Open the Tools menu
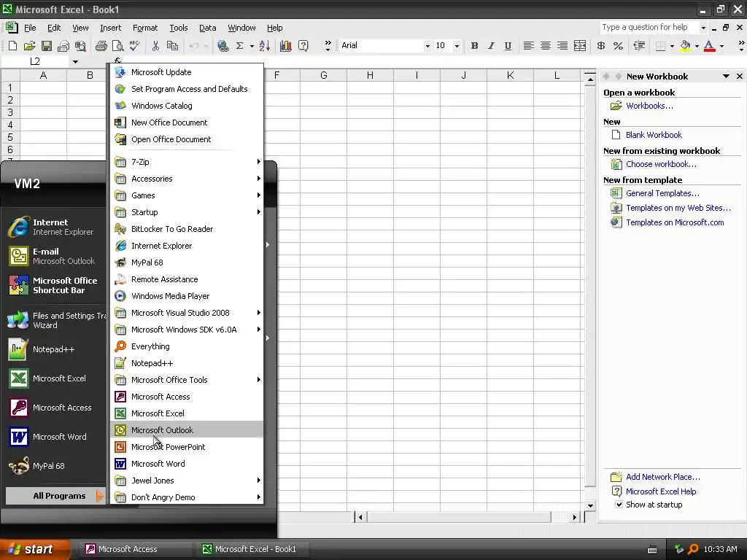Screen dimensions: 747x560 click(178, 28)
